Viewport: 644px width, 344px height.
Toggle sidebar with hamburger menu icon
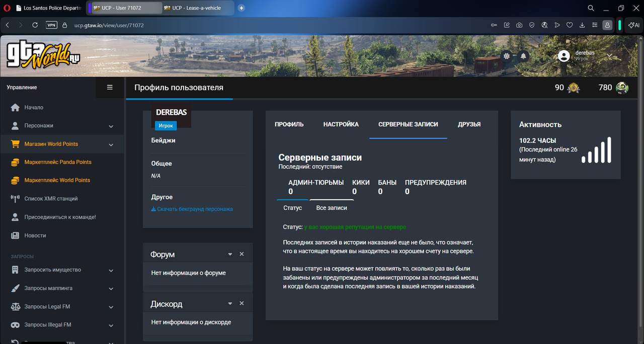110,87
